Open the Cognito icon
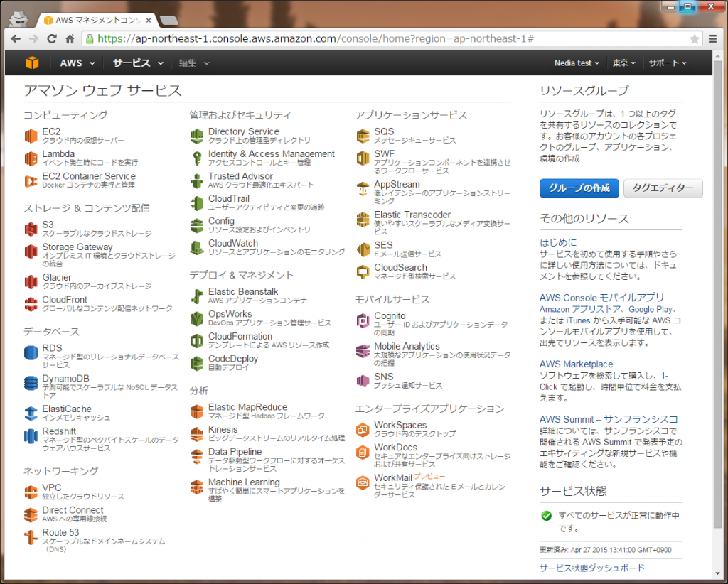728x584 pixels. pyautogui.click(x=363, y=320)
